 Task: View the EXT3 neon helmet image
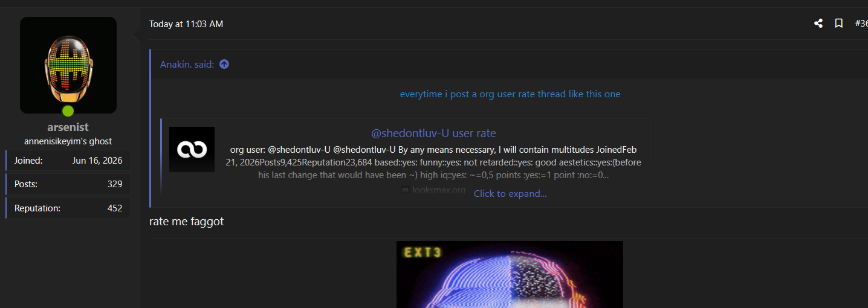pos(510,274)
